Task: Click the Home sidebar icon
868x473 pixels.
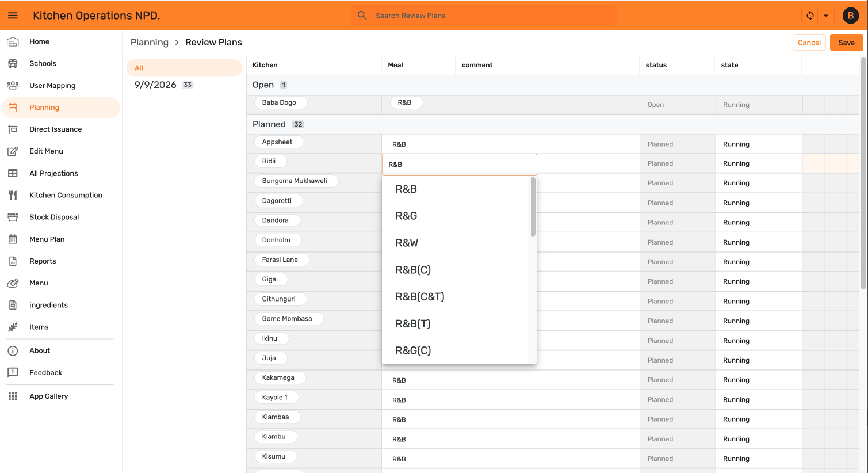Action: 13,41
